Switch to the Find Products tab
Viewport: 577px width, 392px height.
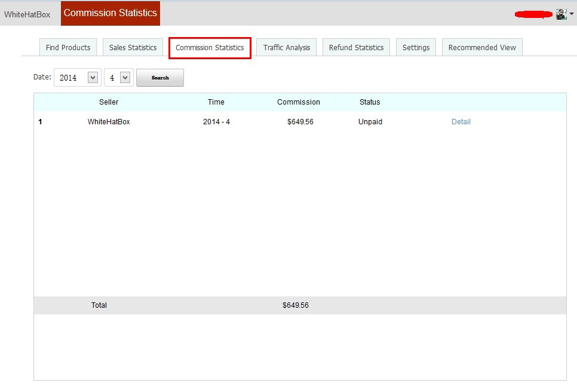click(68, 48)
